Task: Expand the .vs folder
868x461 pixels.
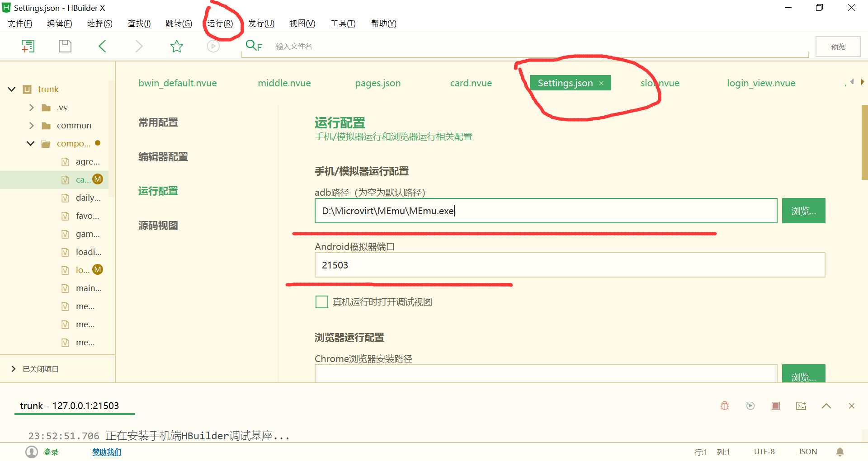Action: click(31, 108)
